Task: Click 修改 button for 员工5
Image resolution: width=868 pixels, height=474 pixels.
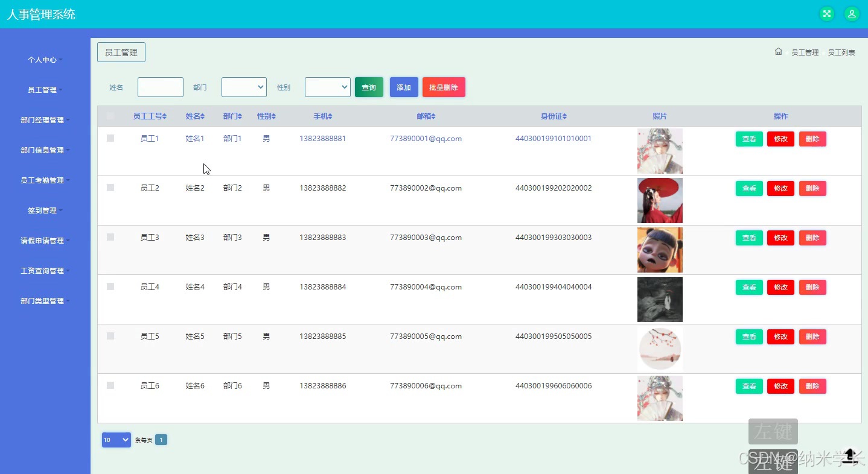Action: (780, 337)
